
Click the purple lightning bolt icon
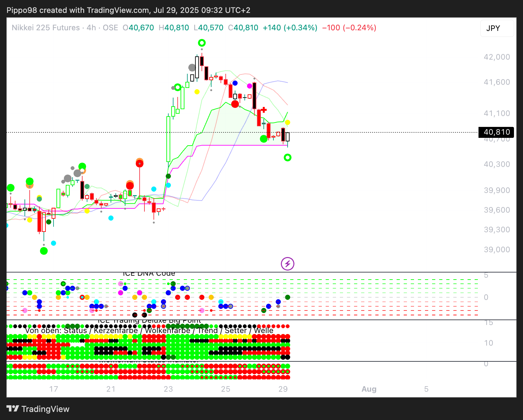(287, 264)
